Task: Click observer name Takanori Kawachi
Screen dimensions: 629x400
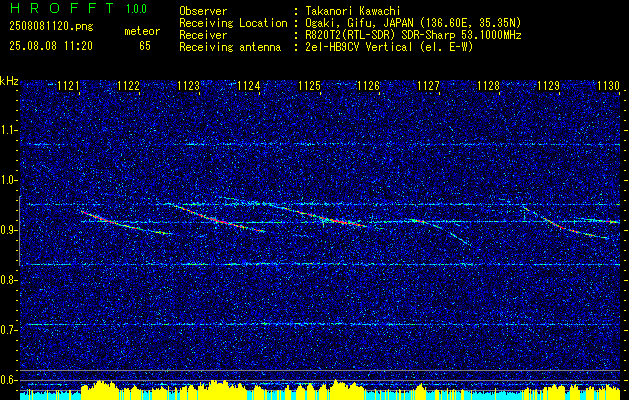Action: point(351,11)
